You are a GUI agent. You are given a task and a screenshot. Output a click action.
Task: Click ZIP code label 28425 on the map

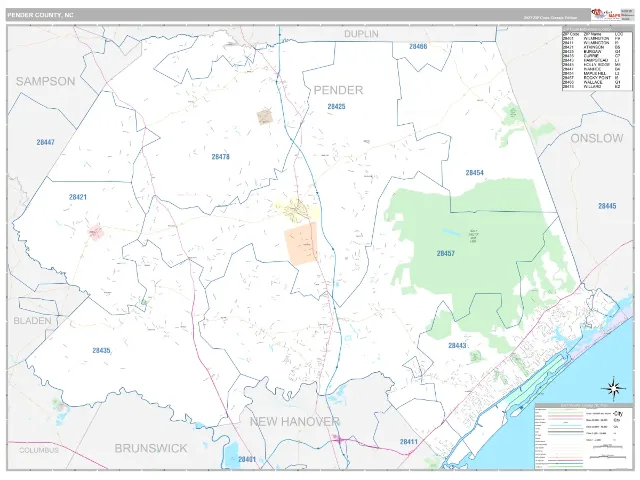[336, 107]
